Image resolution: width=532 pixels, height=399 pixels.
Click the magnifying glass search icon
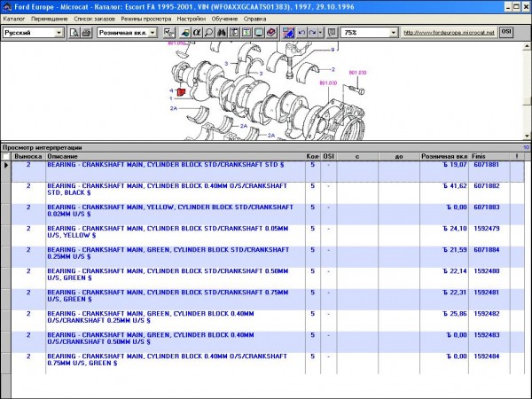(209, 33)
